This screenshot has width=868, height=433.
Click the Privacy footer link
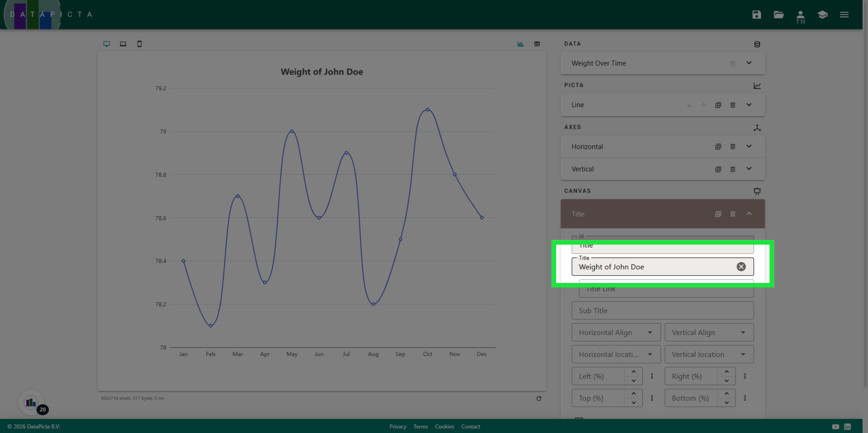pyautogui.click(x=398, y=427)
